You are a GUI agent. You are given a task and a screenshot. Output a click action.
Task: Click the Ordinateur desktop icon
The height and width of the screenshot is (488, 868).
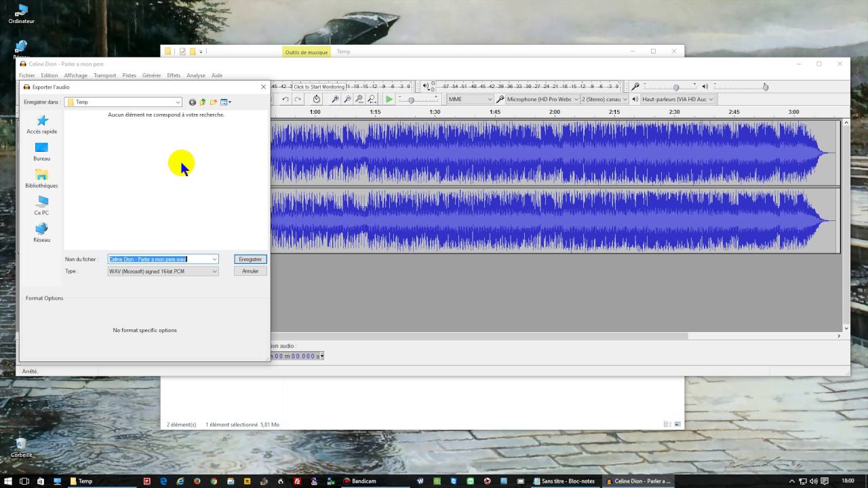[x=22, y=14]
